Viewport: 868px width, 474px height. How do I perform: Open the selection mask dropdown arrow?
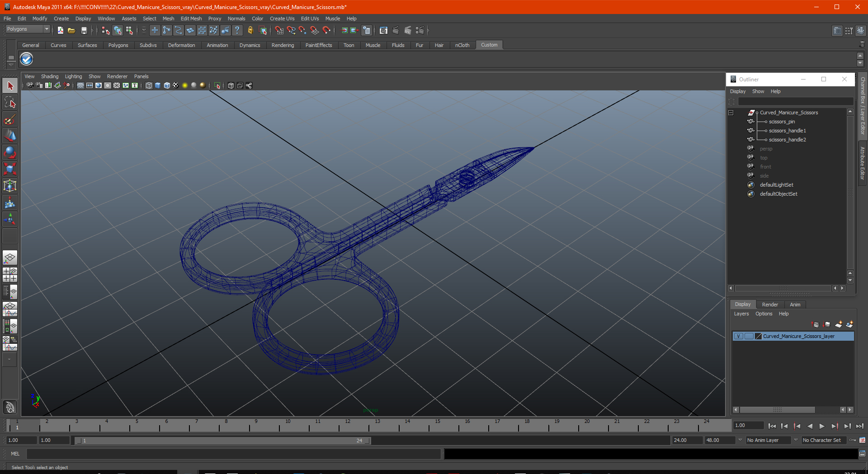[144, 30]
